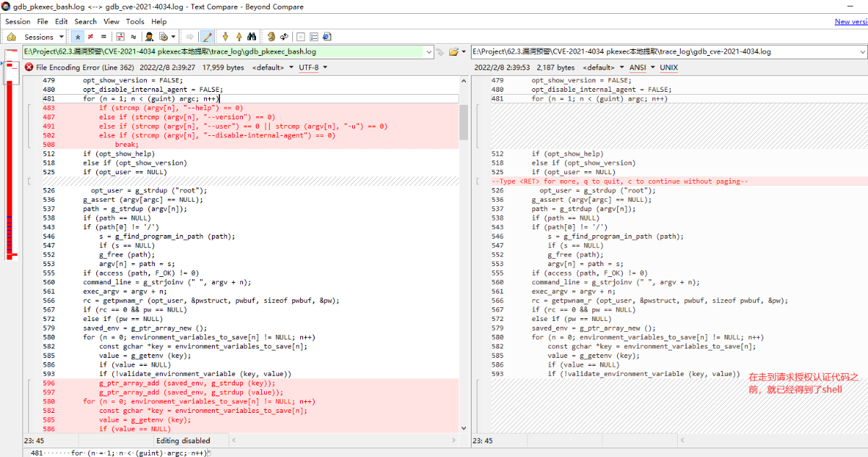
Task: Open the Search menu
Action: 85,22
